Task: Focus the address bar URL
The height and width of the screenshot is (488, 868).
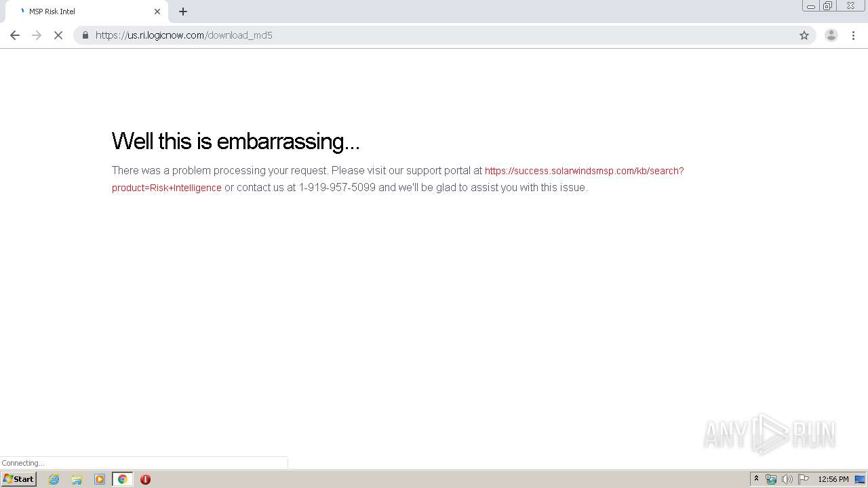Action: pyautogui.click(x=444, y=35)
